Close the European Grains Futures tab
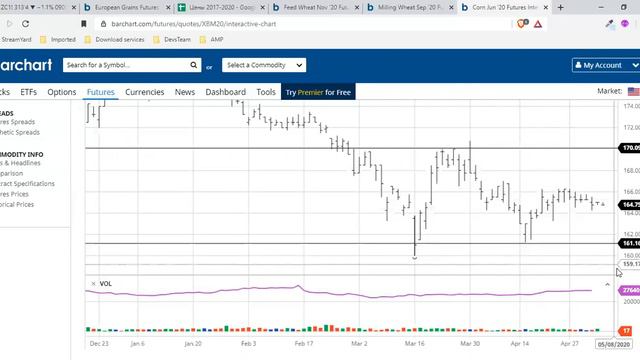Image resolution: width=640 pixels, height=360 pixels. pyautogui.click(x=168, y=7)
